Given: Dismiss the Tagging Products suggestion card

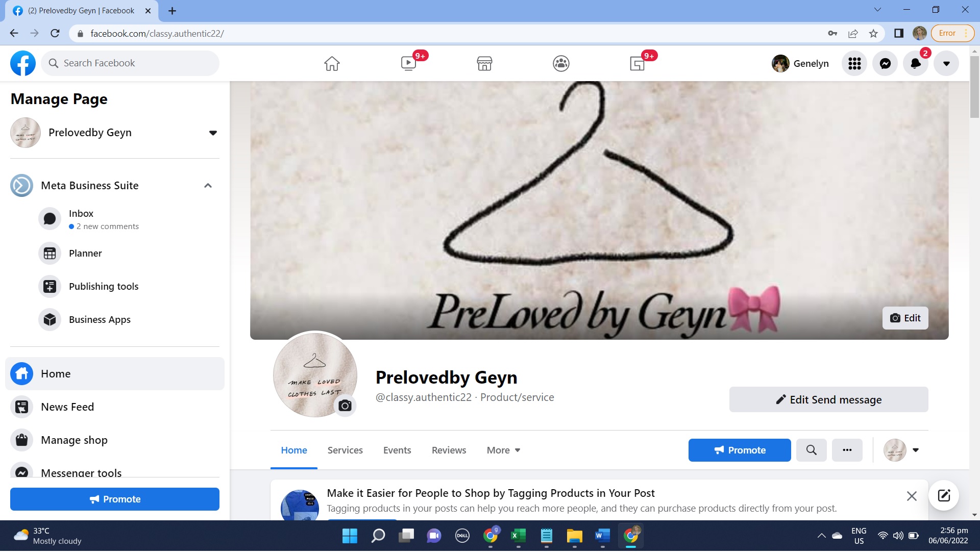Looking at the screenshot, I should 912,496.
